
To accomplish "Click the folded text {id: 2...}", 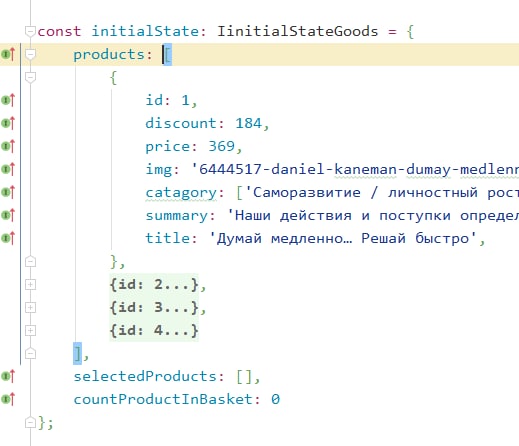I will (x=154, y=285).
